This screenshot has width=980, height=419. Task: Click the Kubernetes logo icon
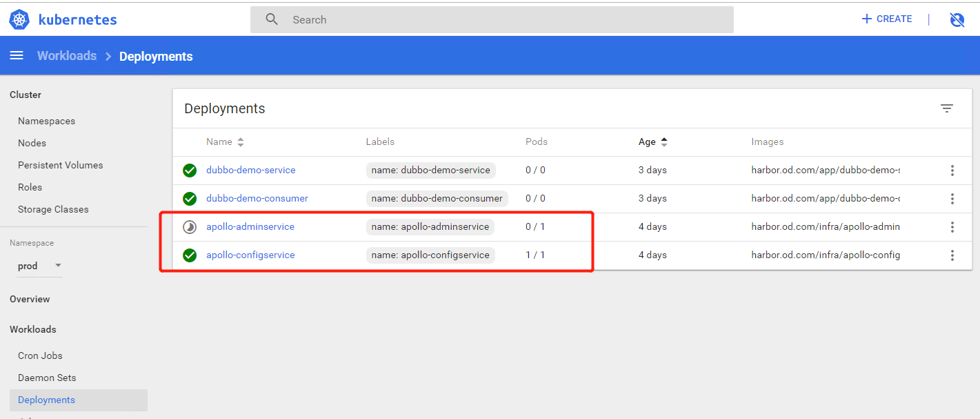[x=19, y=20]
